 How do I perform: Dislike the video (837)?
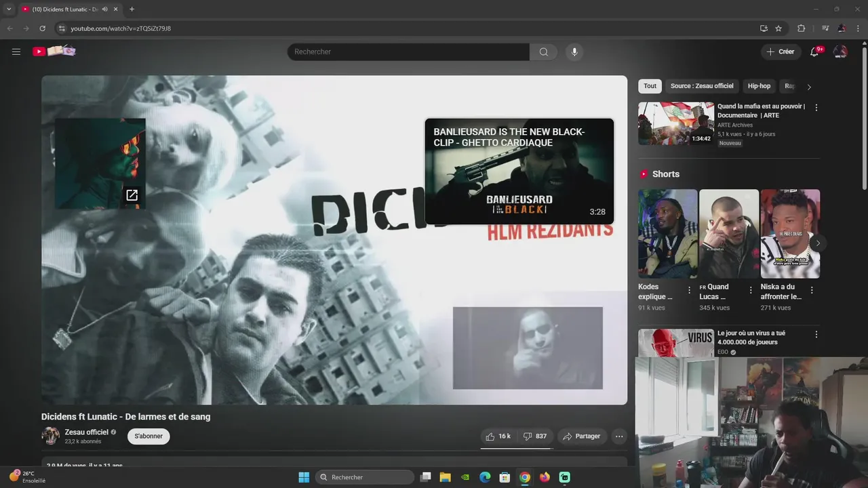tap(535, 436)
